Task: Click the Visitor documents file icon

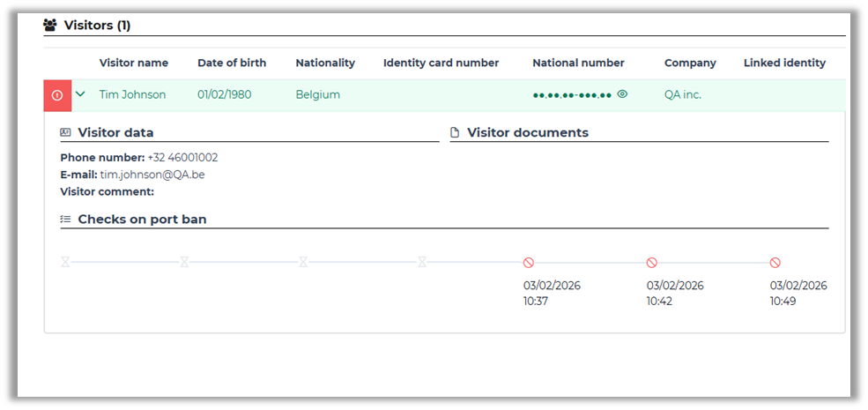Action: [x=455, y=133]
